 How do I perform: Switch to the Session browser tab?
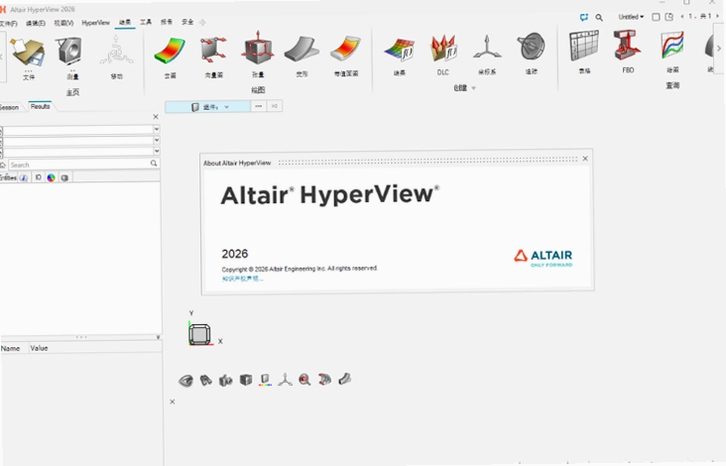pyautogui.click(x=9, y=107)
